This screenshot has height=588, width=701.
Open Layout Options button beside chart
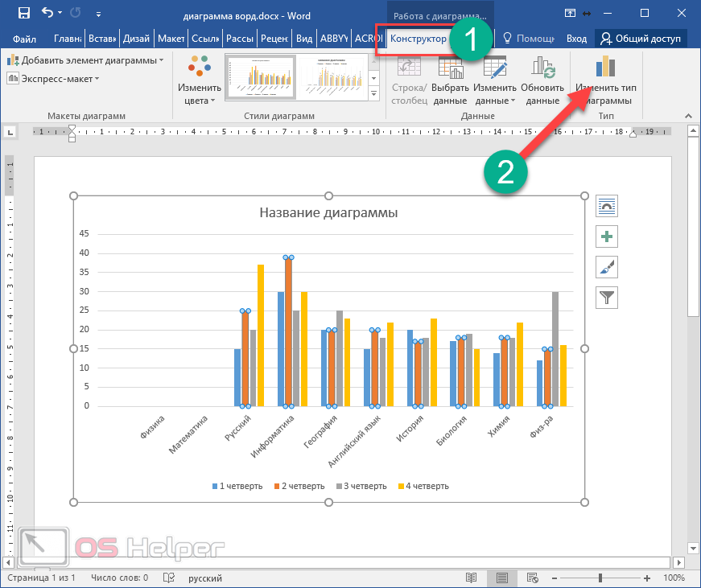(x=606, y=206)
